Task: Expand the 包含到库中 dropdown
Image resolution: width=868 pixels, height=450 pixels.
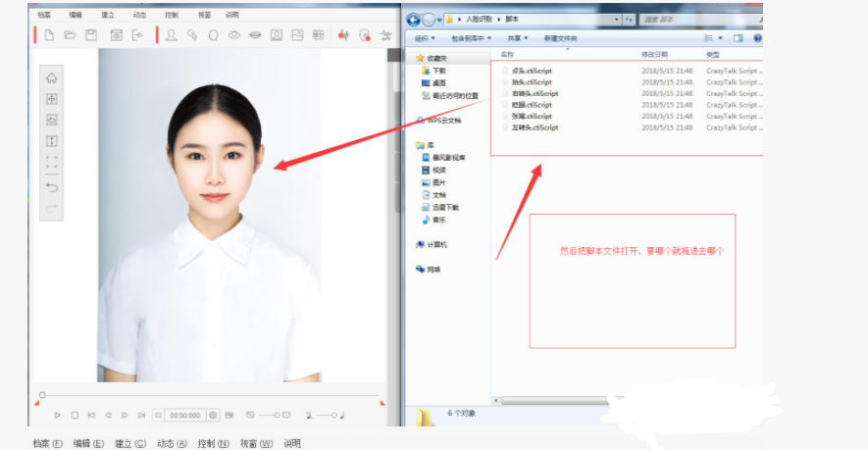Action: pyautogui.click(x=472, y=38)
